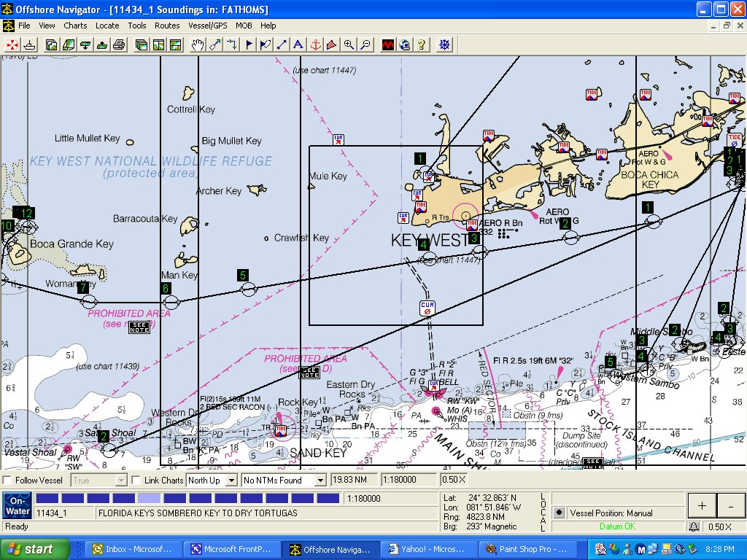
Task: Click the life ring man-overboard toolbar icon
Action: pos(12,44)
